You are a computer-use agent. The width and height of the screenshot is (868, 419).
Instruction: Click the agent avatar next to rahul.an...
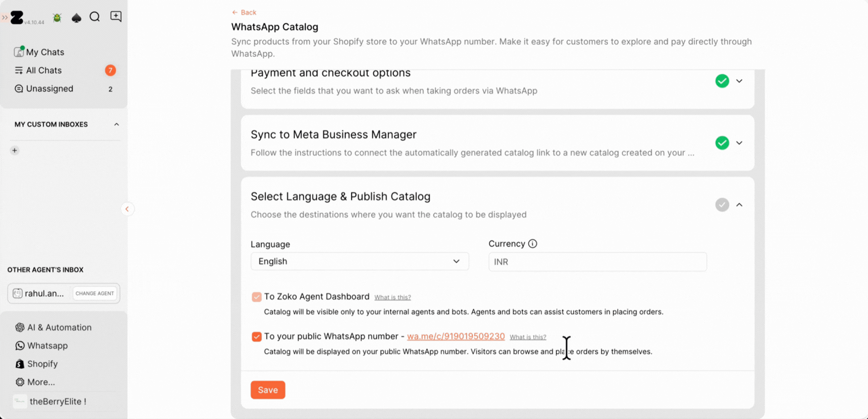(x=17, y=294)
